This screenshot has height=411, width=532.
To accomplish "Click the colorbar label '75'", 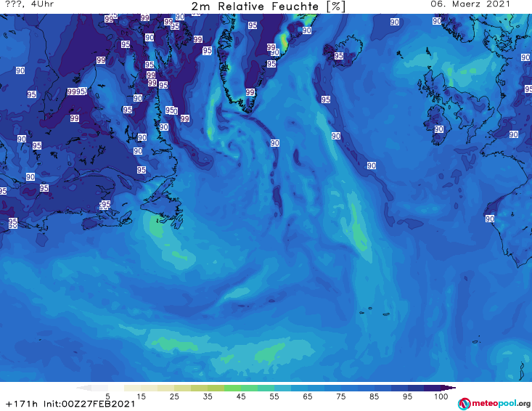I will (x=340, y=396).
